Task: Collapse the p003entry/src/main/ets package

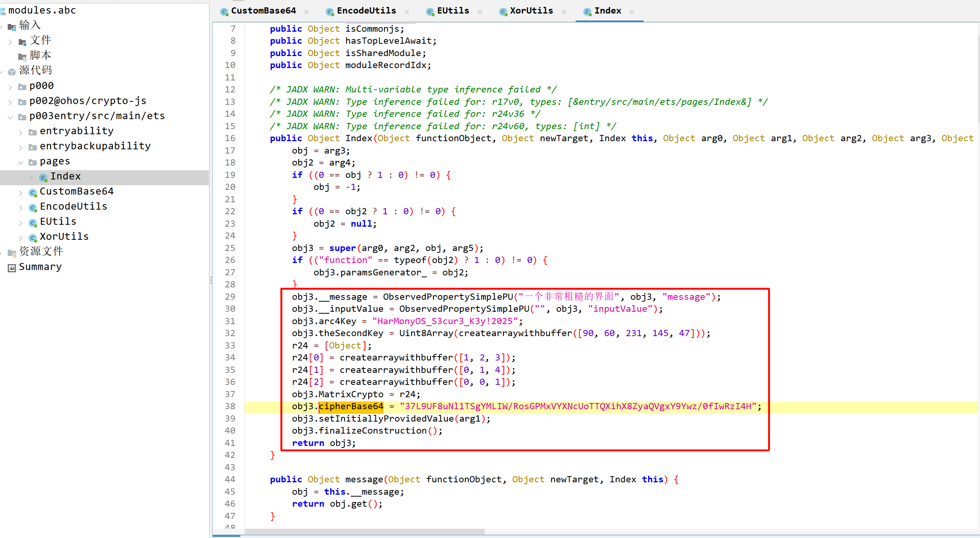Action: tap(10, 117)
